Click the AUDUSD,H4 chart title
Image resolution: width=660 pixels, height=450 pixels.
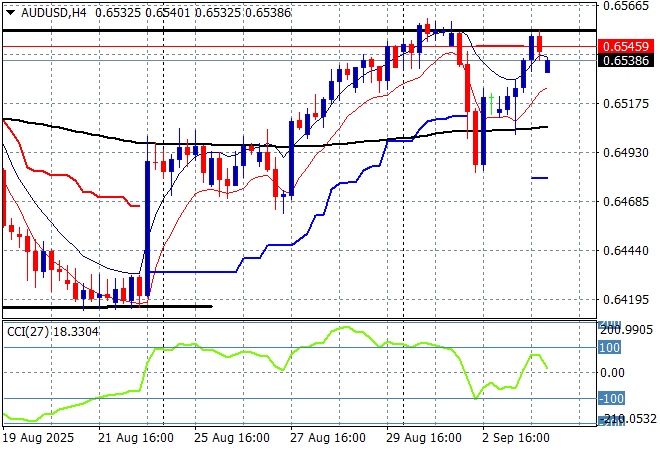click(x=53, y=13)
